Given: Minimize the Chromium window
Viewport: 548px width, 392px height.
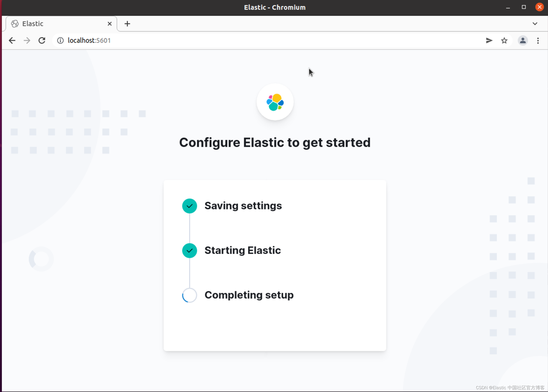Looking at the screenshot, I should point(508,7).
